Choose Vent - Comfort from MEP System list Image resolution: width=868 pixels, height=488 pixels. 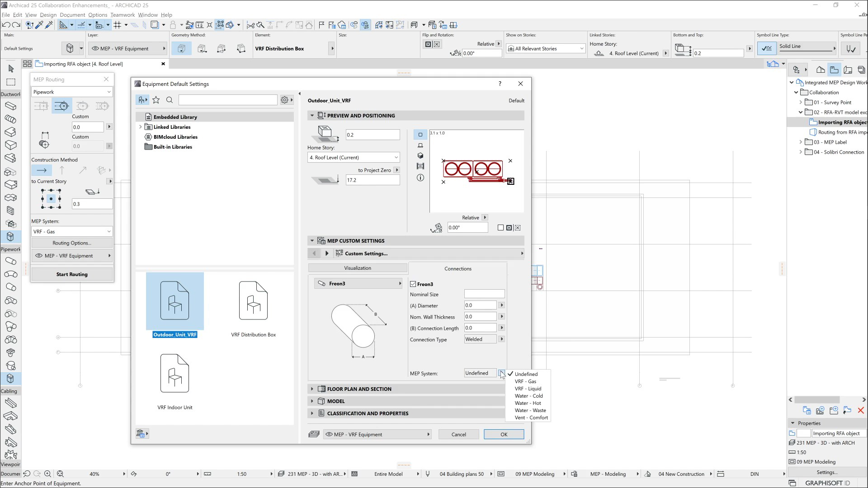531,418
